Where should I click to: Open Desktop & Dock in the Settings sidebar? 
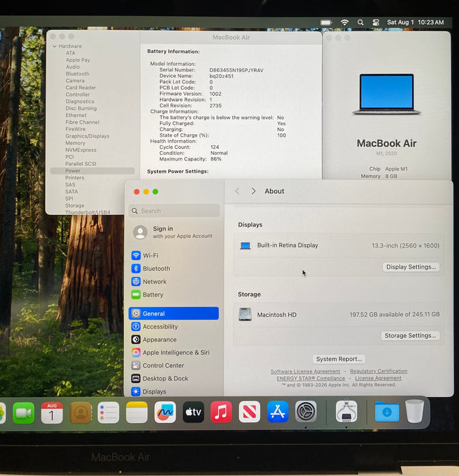(174, 379)
